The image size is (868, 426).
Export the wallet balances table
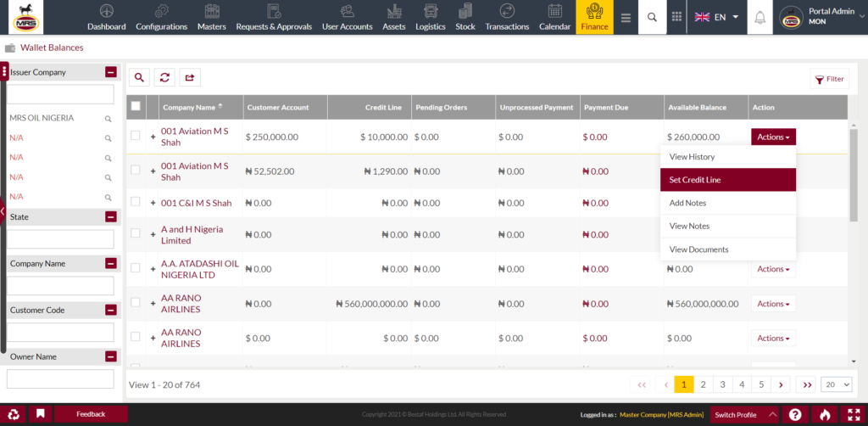190,78
